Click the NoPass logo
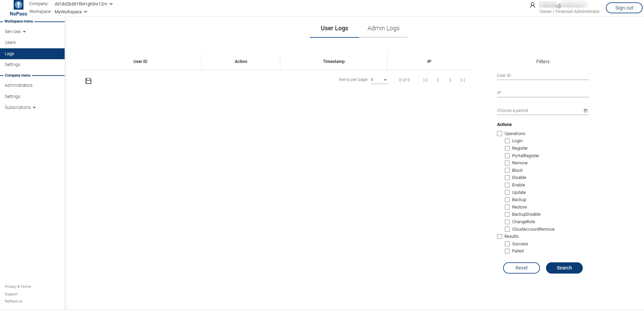The height and width of the screenshot is (312, 644). 18,8
